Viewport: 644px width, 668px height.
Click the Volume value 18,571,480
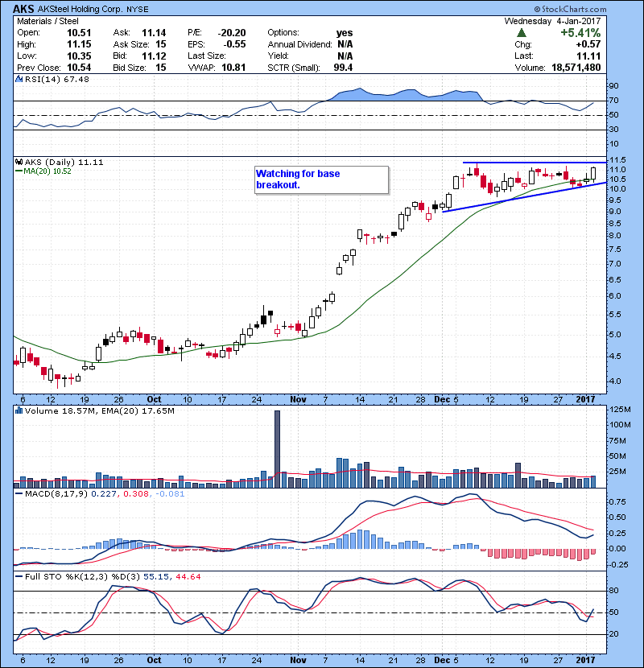pos(576,68)
